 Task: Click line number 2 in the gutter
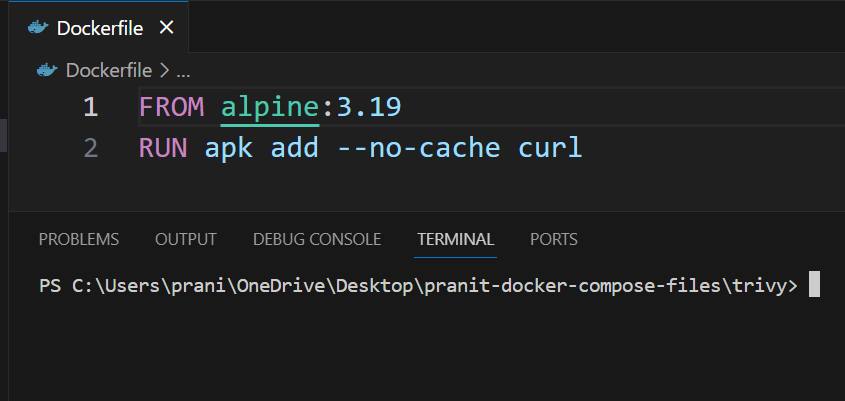pyautogui.click(x=90, y=149)
